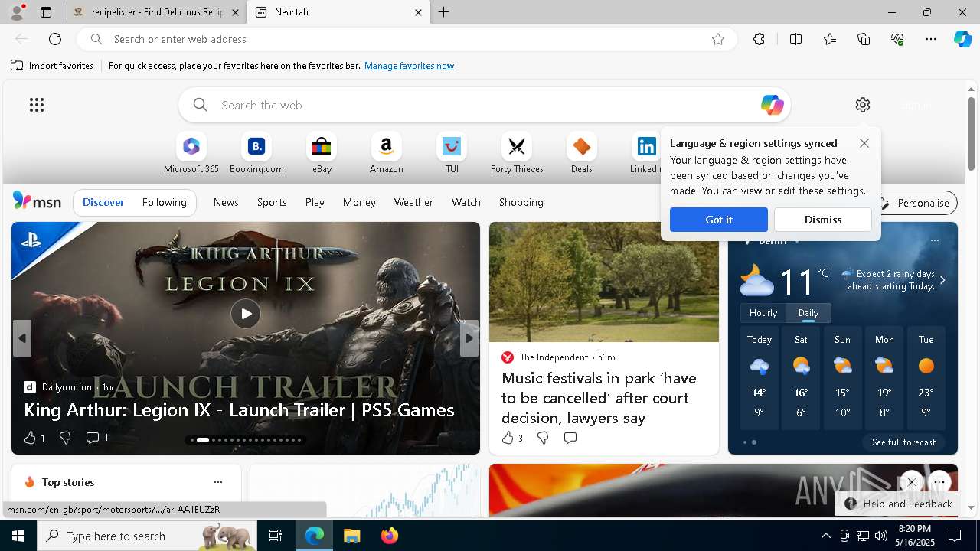
Task: Open Help and Feedback button
Action: (x=899, y=504)
